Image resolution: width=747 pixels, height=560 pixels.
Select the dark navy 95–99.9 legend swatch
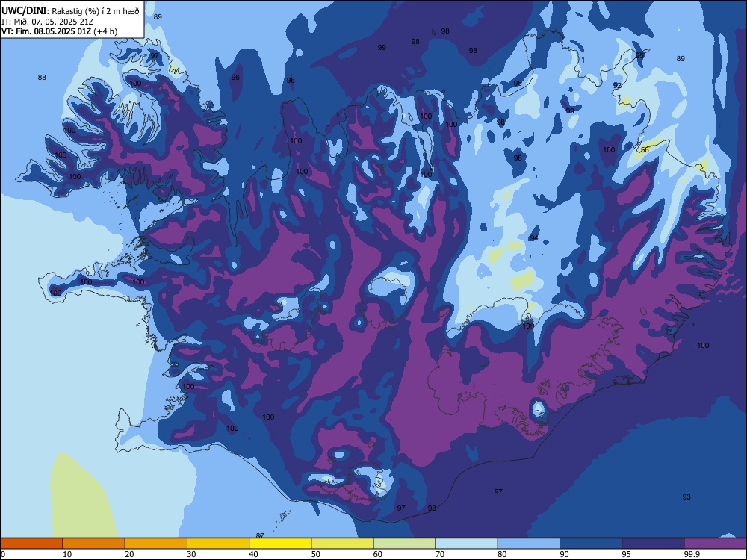coord(653,544)
